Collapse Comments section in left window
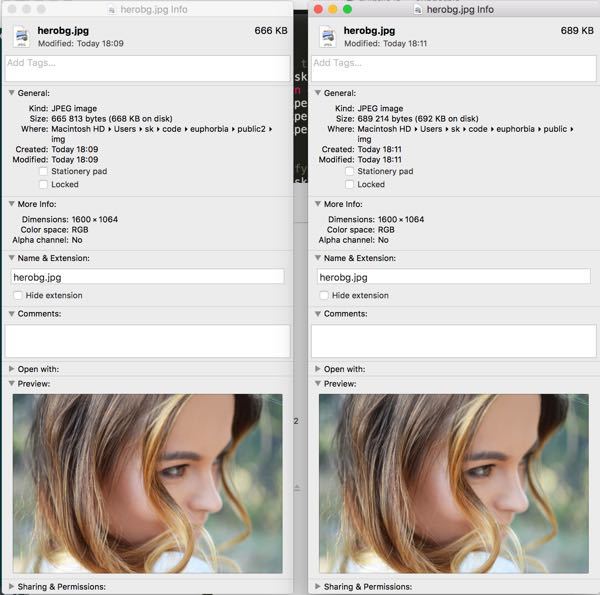600x595 pixels. [11, 314]
